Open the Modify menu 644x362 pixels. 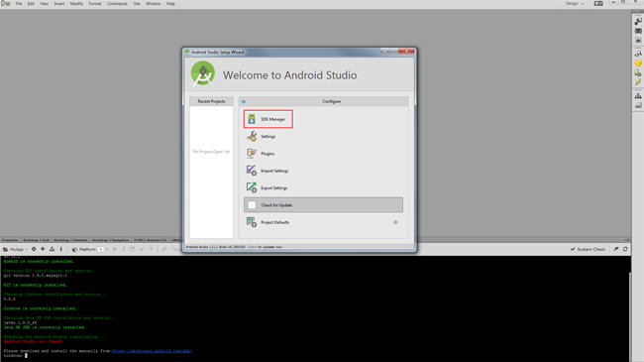coord(76,4)
